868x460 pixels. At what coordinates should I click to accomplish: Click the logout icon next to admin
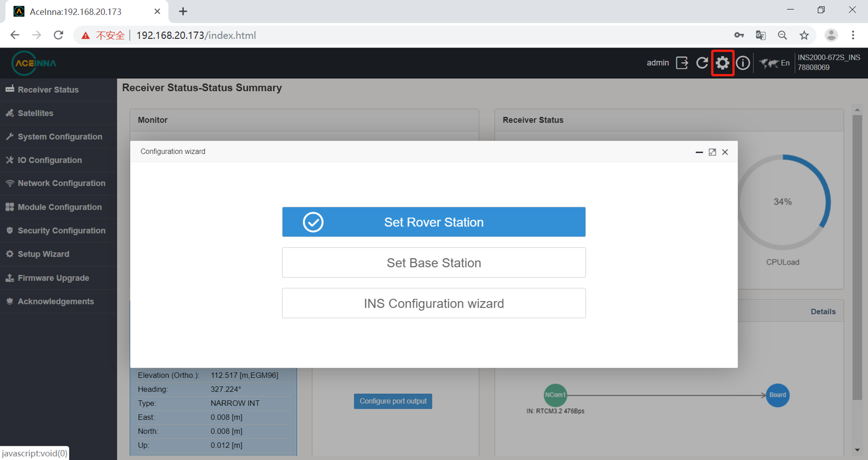tap(682, 63)
